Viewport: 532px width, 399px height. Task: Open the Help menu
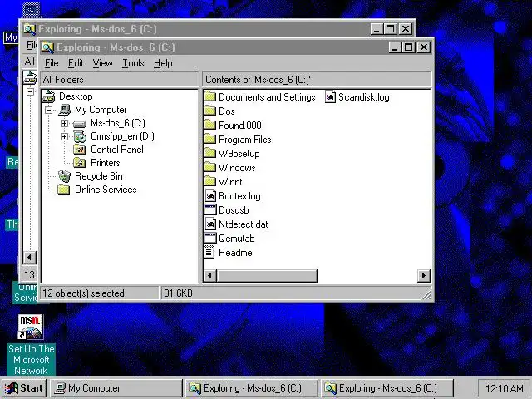(163, 63)
